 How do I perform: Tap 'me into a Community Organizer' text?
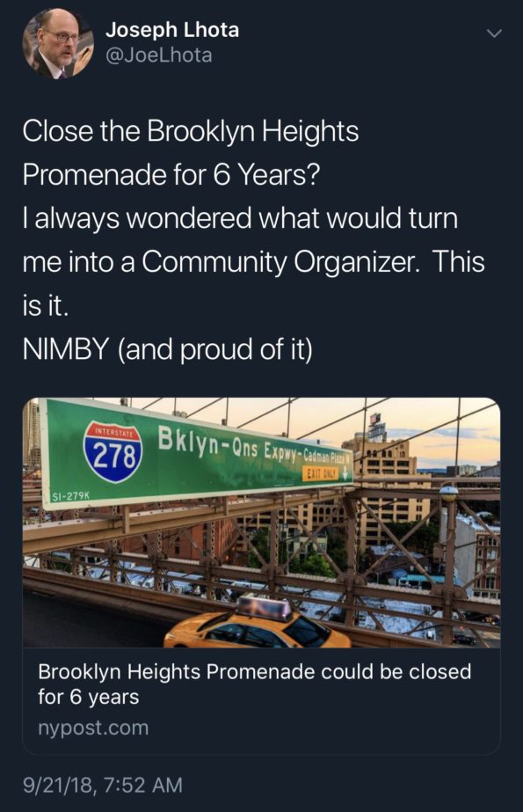(x=219, y=261)
